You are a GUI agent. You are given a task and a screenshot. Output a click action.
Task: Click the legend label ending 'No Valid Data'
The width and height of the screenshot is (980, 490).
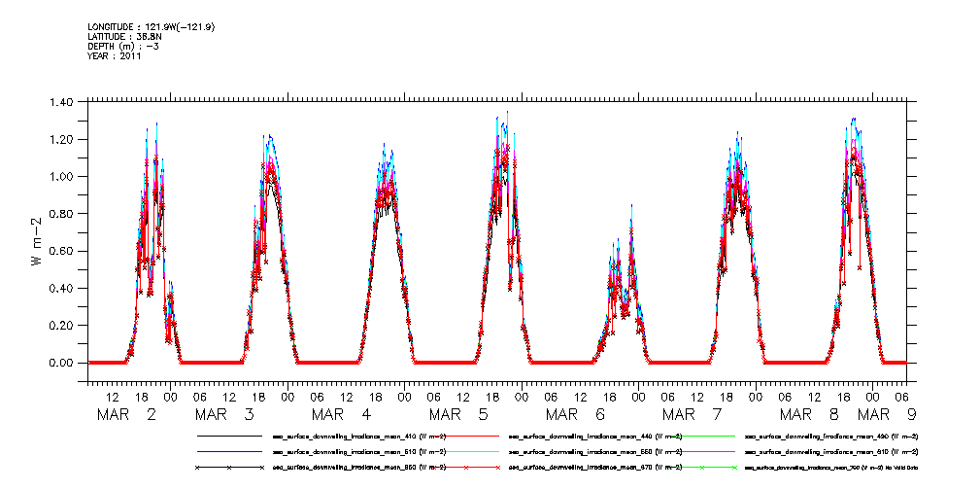coord(831,468)
